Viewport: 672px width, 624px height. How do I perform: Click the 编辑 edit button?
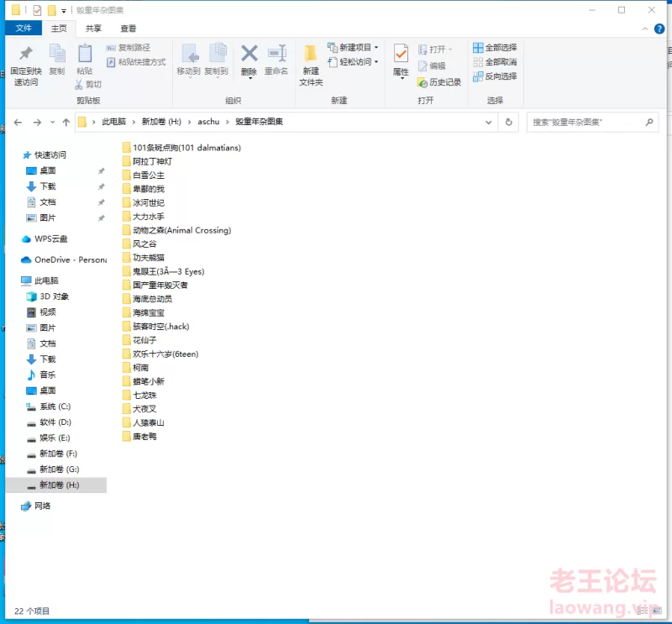(432, 66)
